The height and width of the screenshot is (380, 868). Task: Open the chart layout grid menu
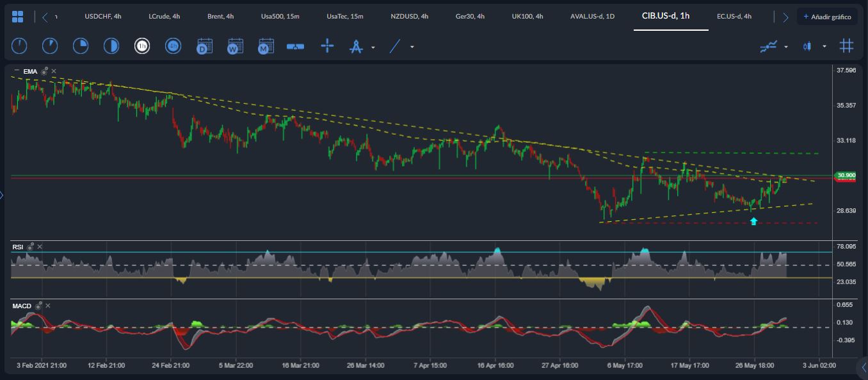pos(18,17)
